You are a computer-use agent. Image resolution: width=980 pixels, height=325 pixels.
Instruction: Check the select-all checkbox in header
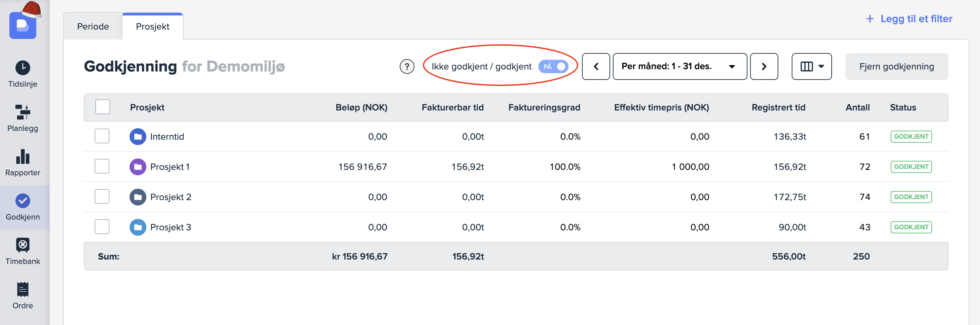[102, 107]
